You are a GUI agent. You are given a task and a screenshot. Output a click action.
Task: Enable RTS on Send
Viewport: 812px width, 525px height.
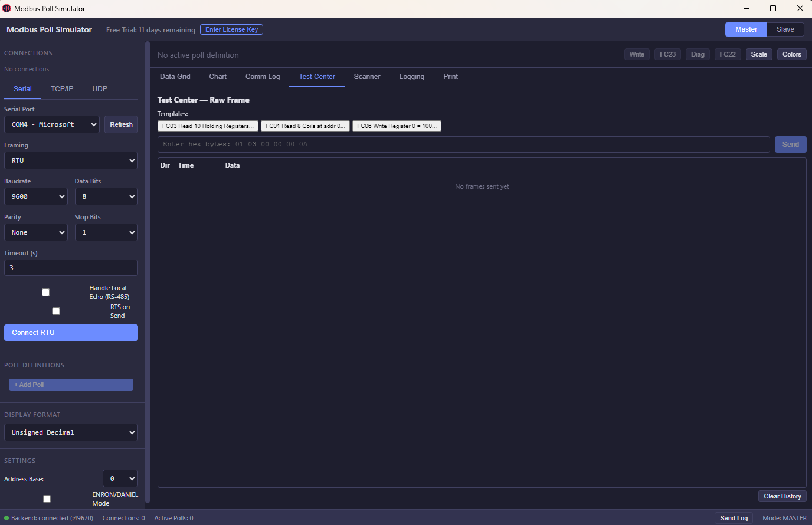pos(56,311)
